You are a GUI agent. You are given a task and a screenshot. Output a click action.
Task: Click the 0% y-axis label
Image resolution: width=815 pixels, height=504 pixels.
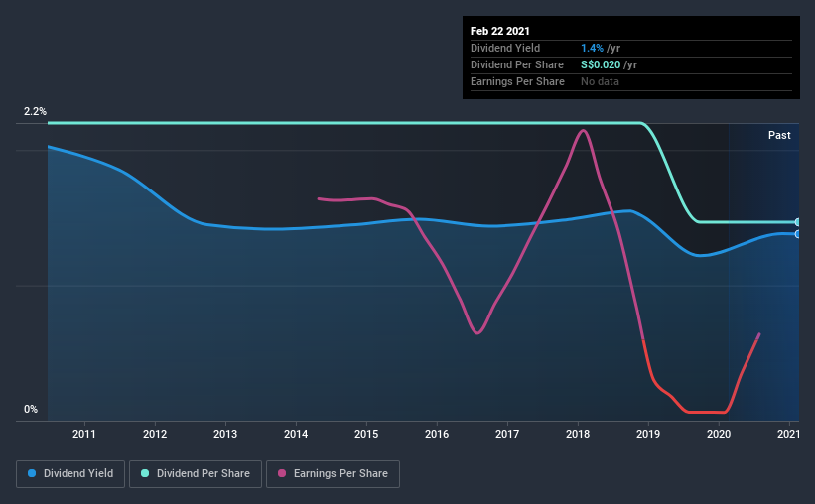(31, 410)
